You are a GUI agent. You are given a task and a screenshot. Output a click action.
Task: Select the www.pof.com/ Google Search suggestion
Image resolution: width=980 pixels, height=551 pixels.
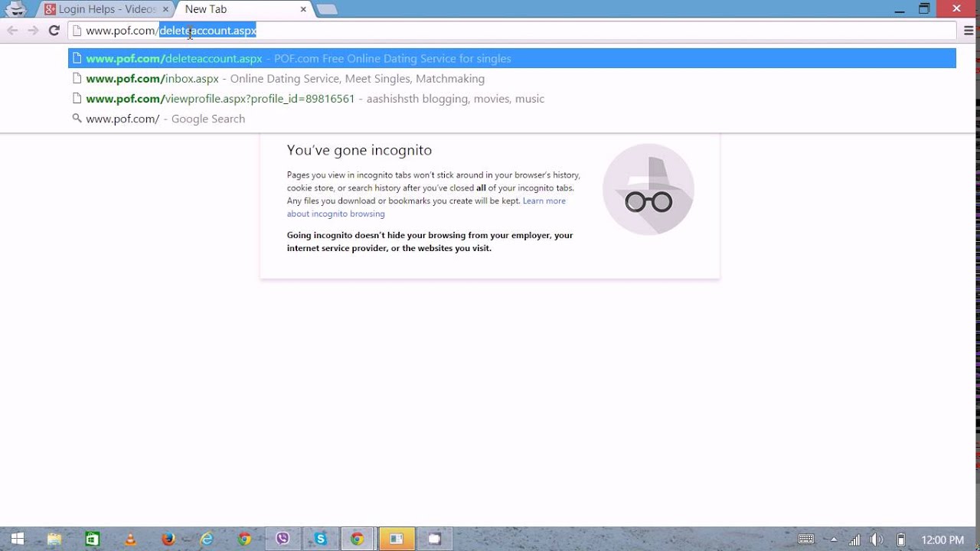pos(511,119)
